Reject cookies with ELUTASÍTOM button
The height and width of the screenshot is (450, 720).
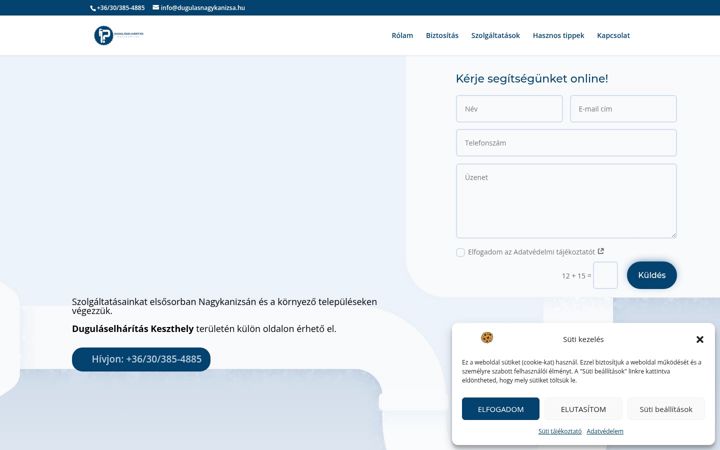(583, 409)
